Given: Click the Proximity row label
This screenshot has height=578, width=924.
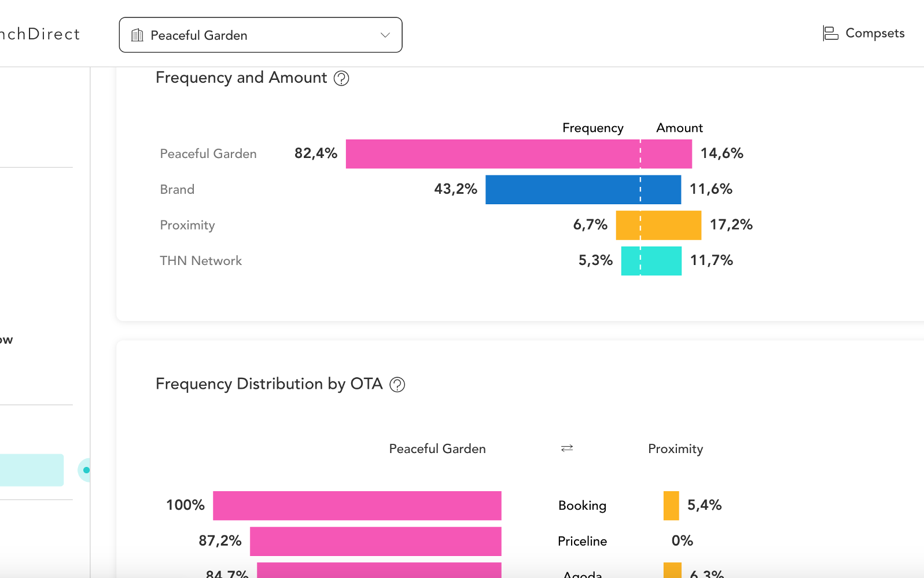Looking at the screenshot, I should pos(187,225).
